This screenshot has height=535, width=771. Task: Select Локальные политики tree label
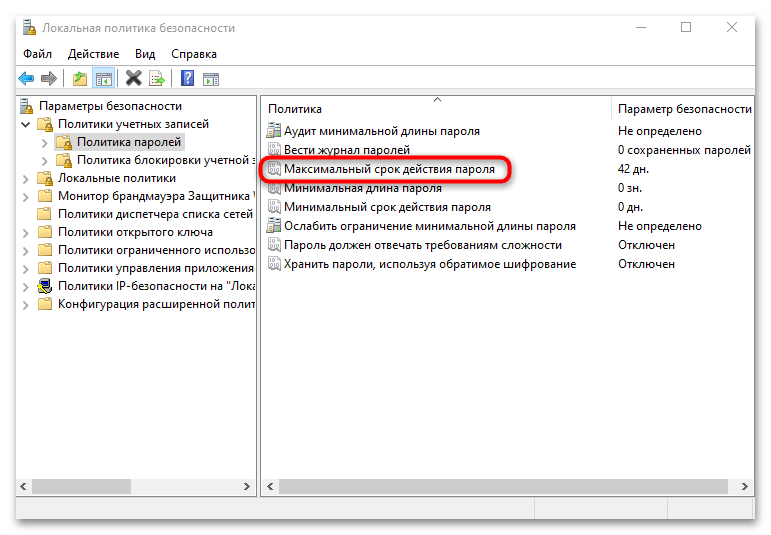pyautogui.click(x=117, y=178)
